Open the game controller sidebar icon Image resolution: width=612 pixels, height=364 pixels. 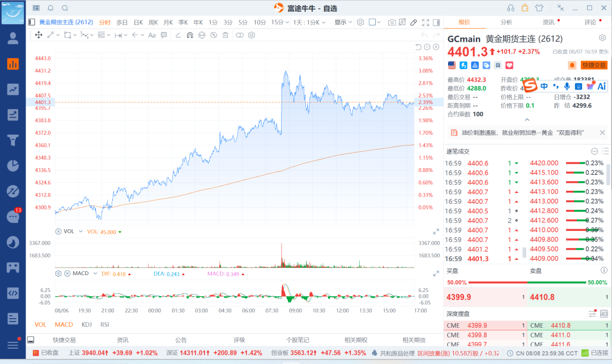[x=13, y=267]
